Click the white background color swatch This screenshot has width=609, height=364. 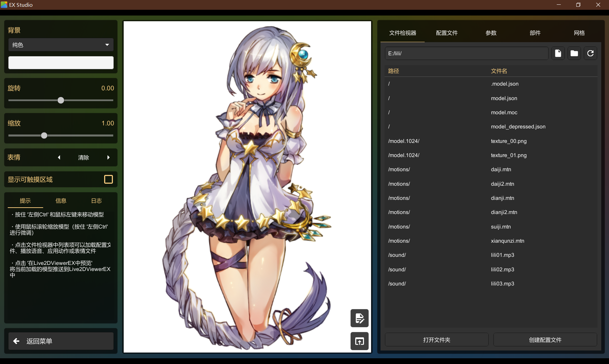(x=61, y=63)
